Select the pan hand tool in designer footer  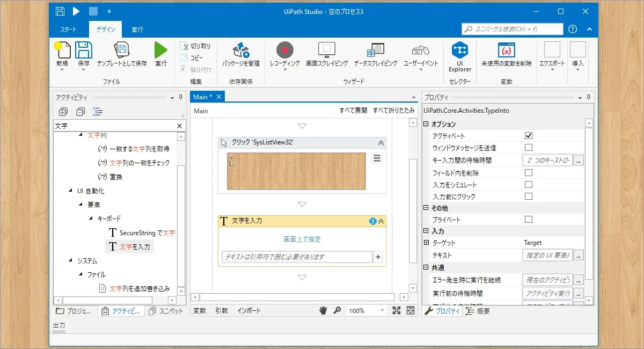[x=323, y=310]
